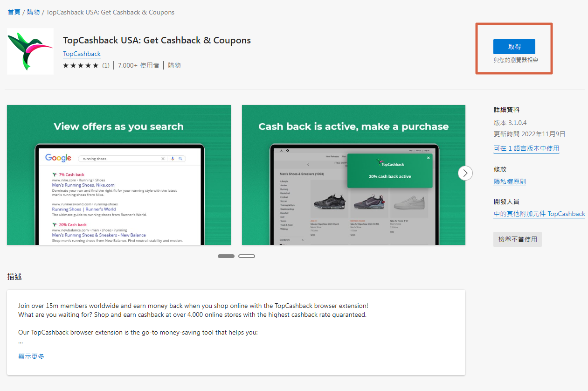Open the 隱私權原則 privacy policy link
Viewport: 588px width, 391px height.
pyautogui.click(x=510, y=182)
